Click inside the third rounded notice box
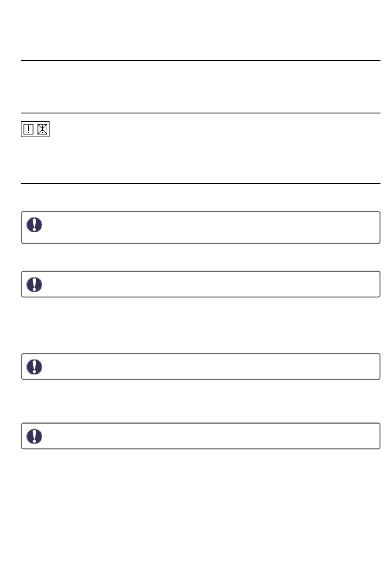 coord(201,367)
